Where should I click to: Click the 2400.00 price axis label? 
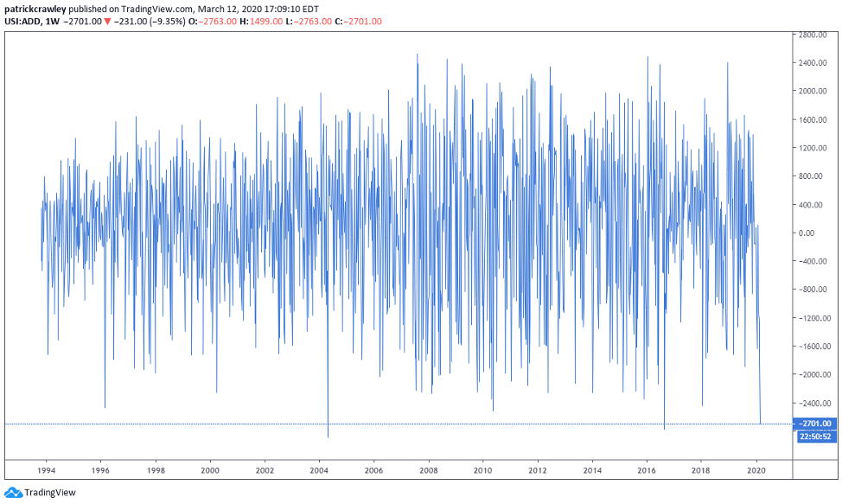813,63
